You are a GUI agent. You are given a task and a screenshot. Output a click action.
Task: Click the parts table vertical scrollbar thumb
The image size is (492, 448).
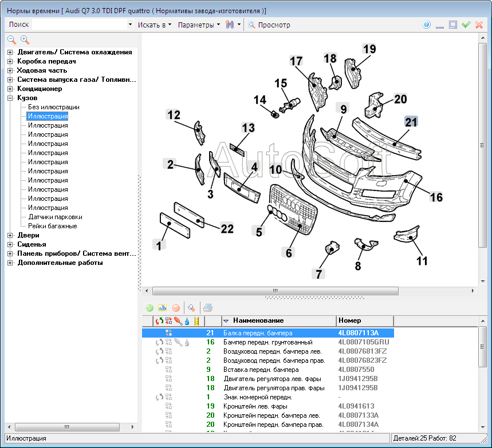click(483, 347)
